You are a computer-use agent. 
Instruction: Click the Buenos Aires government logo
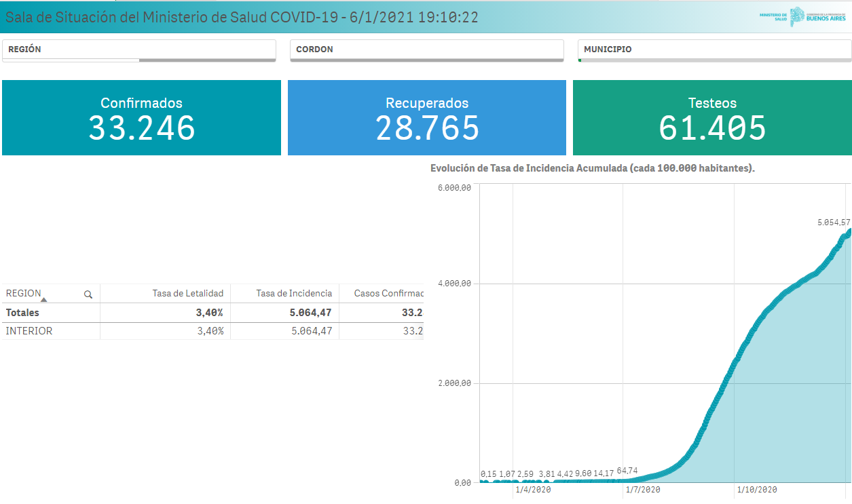coord(817,16)
